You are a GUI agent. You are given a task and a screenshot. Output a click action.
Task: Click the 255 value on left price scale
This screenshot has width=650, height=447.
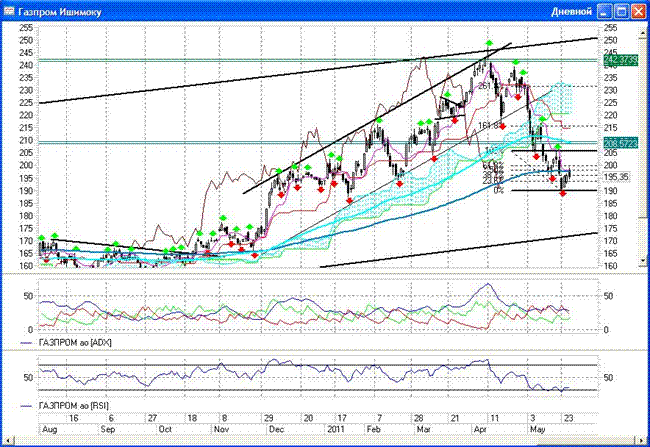(26, 28)
